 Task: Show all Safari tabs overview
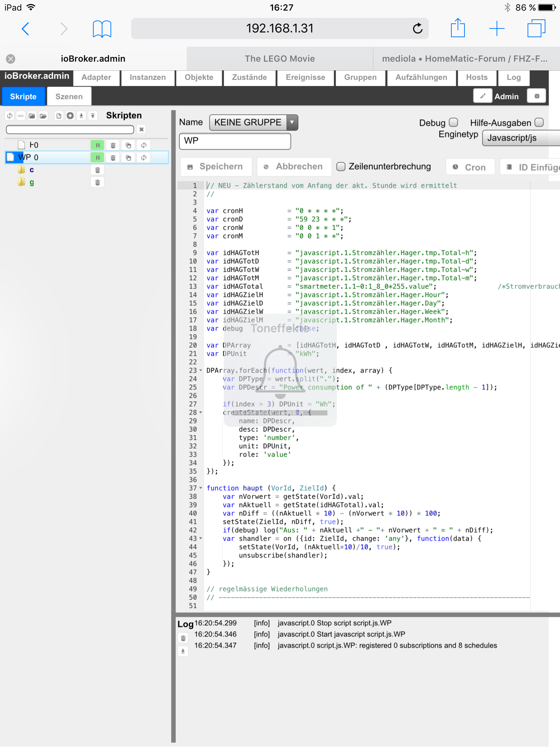[536, 28]
